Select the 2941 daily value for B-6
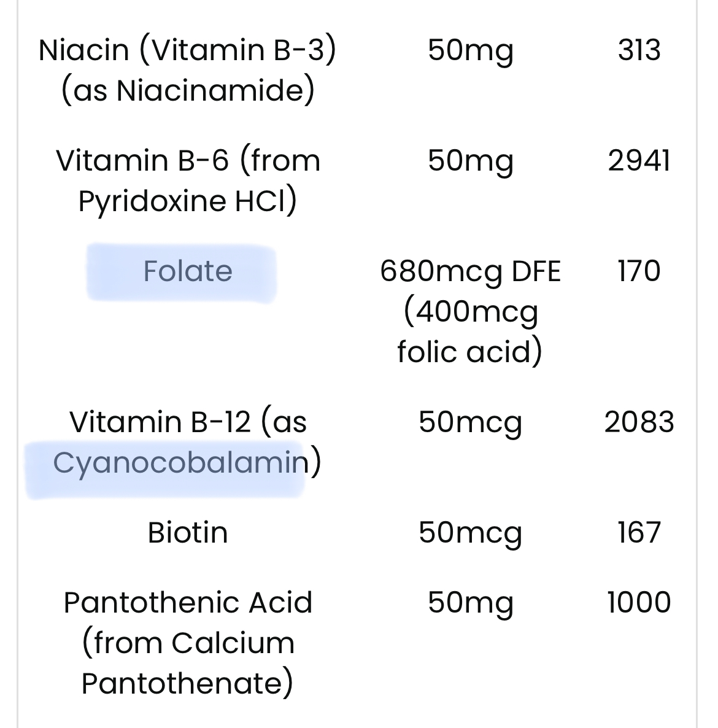The width and height of the screenshot is (718, 728). 639,161
